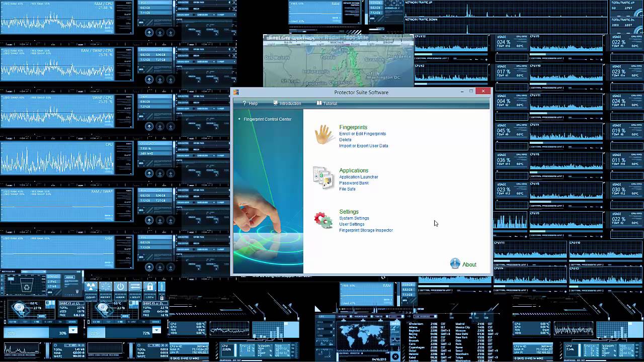
Task: Click up-arrow button under SWAP / CPU widget
Action: tap(149, 126)
